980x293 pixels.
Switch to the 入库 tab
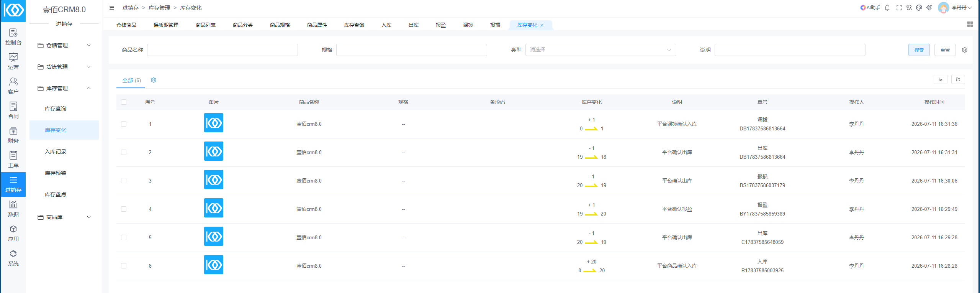pyautogui.click(x=386, y=25)
